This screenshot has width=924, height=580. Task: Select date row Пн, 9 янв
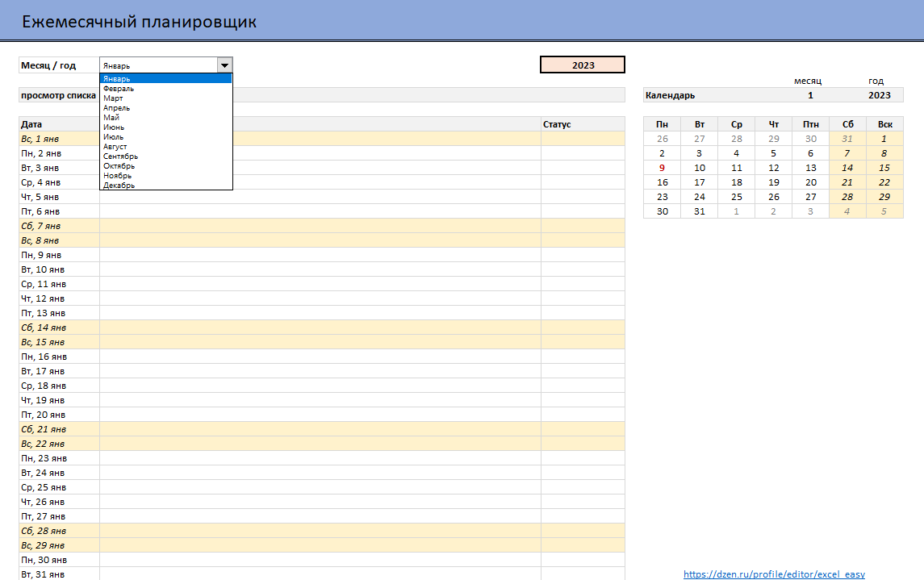click(59, 255)
